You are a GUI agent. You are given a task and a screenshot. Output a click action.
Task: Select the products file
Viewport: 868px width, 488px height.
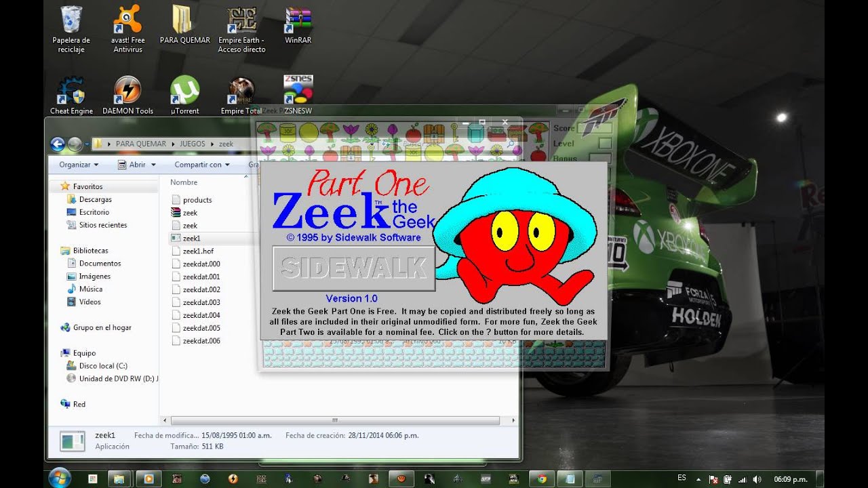pyautogui.click(x=197, y=200)
